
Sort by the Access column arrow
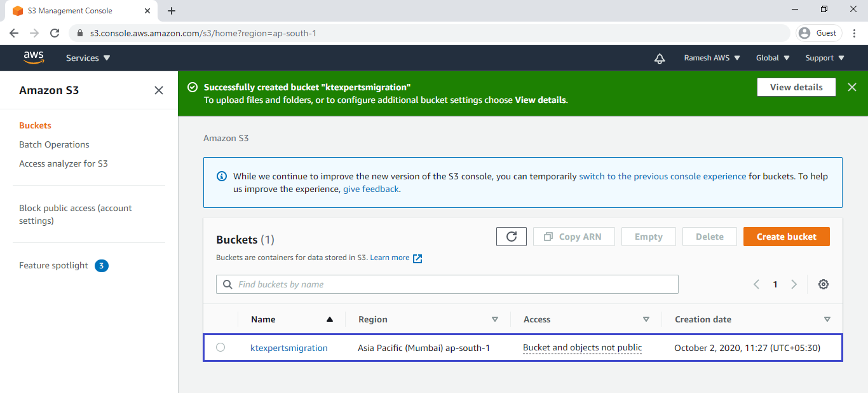pyautogui.click(x=646, y=319)
